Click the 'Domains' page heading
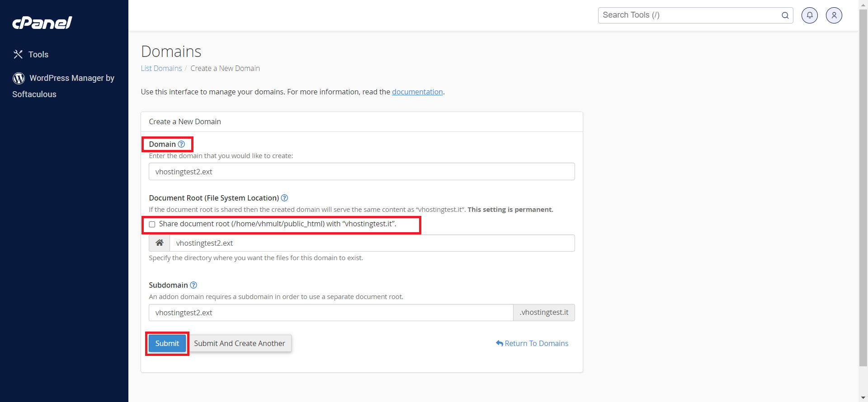Viewport: 868px width, 402px height. [171, 51]
